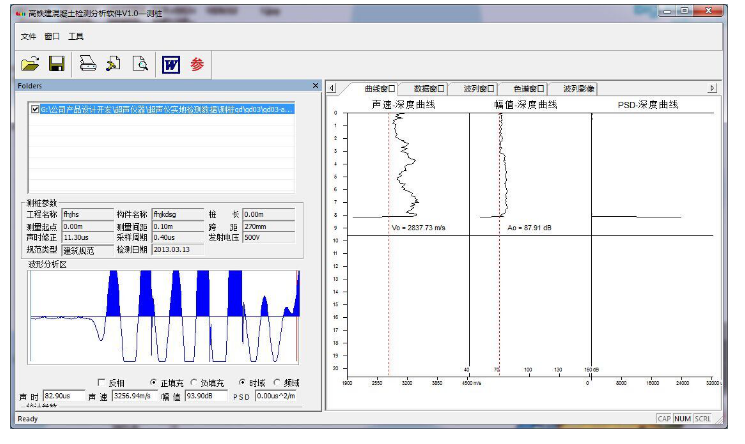
Task: Click the print setup icon
Action: click(x=114, y=64)
